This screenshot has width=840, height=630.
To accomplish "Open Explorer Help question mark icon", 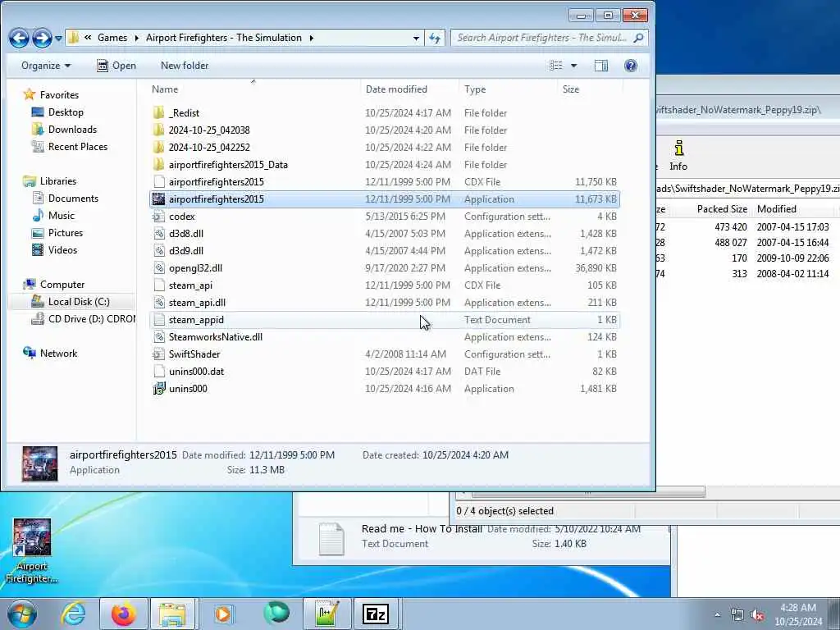I will (631, 66).
